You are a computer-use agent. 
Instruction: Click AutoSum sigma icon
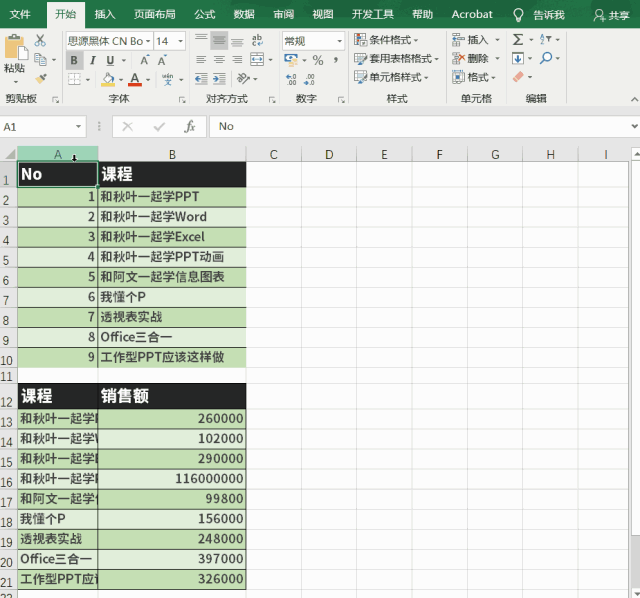[x=518, y=40]
